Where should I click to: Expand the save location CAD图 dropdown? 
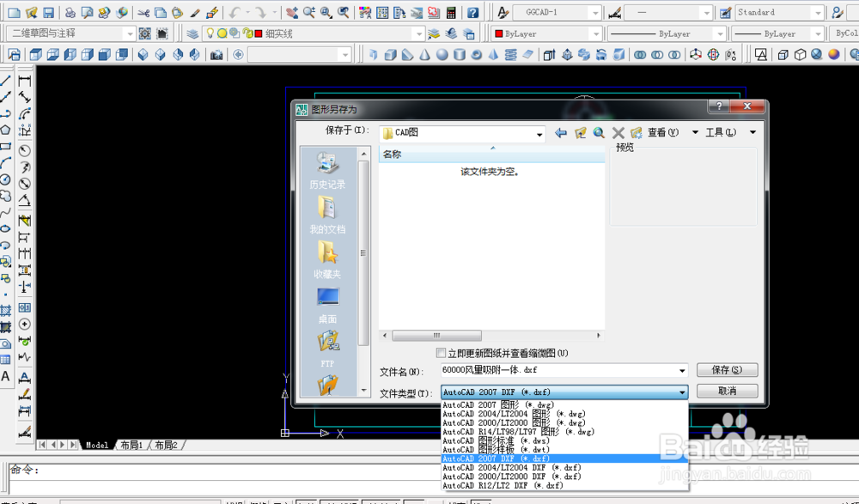tap(539, 133)
